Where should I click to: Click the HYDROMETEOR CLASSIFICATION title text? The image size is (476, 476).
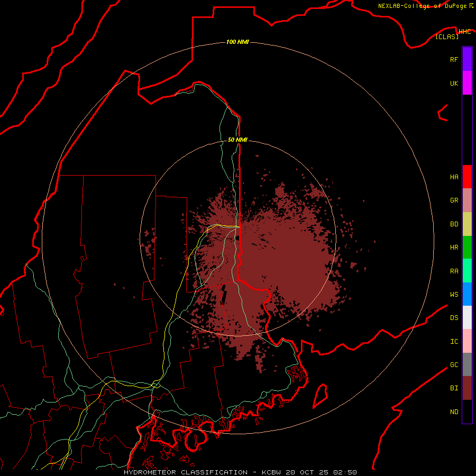(x=186, y=472)
